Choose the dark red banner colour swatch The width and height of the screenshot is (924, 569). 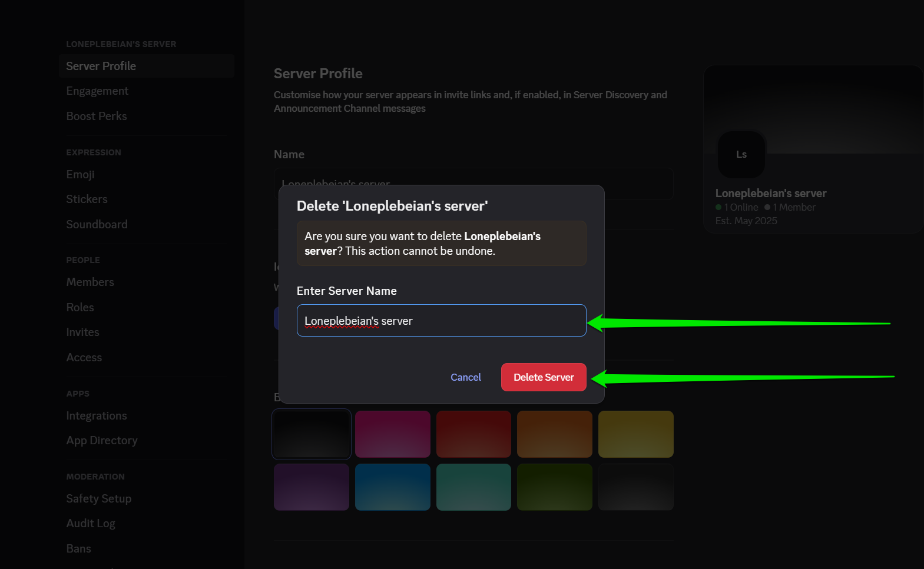pos(473,434)
